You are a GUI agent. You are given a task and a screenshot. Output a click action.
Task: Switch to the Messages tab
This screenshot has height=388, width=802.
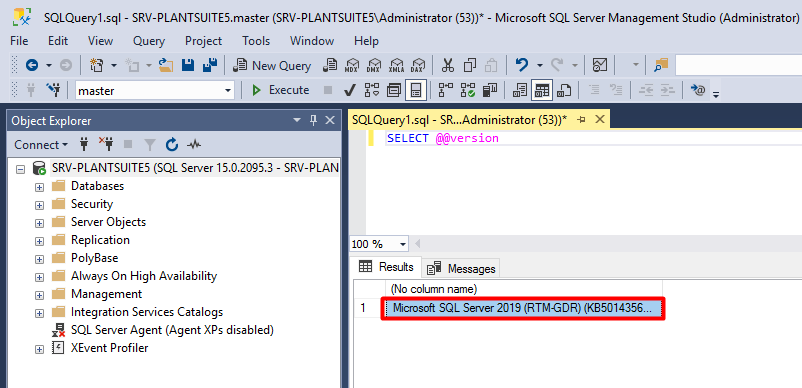[461, 268]
